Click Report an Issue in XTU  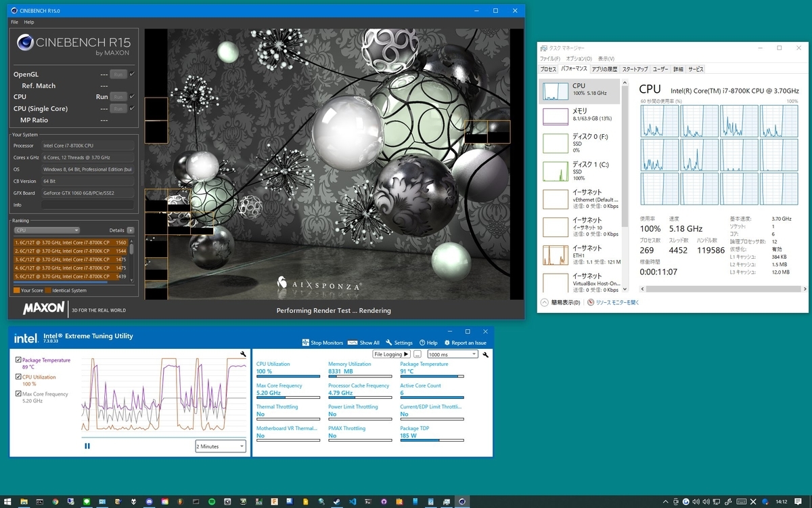pos(465,343)
